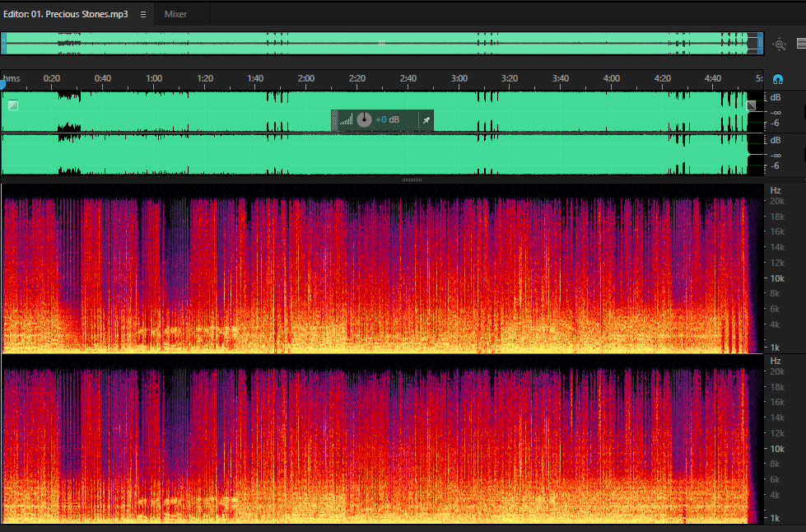The image size is (806, 532).
Task: Click the left channel spectrogram 'Hz' label
Action: coord(776,191)
